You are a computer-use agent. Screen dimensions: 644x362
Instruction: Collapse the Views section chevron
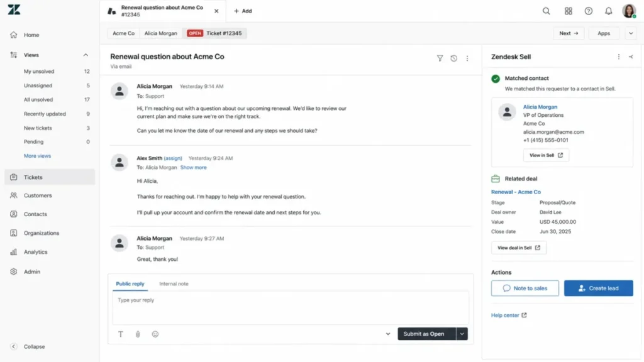point(86,55)
